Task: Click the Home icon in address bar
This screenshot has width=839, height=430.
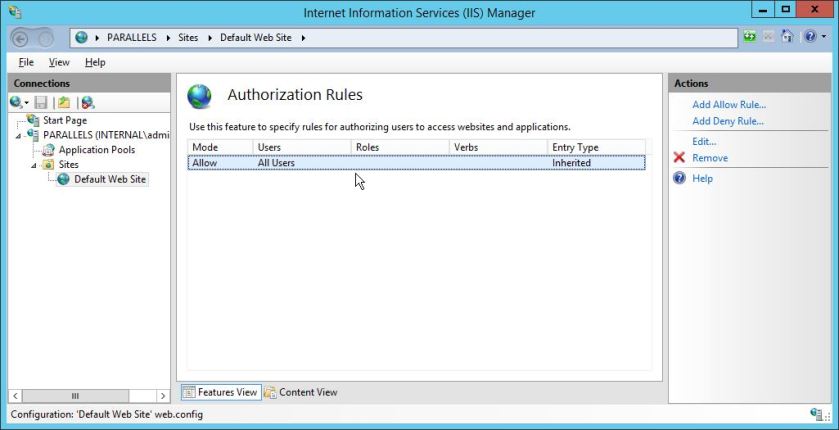Action: pyautogui.click(x=787, y=36)
